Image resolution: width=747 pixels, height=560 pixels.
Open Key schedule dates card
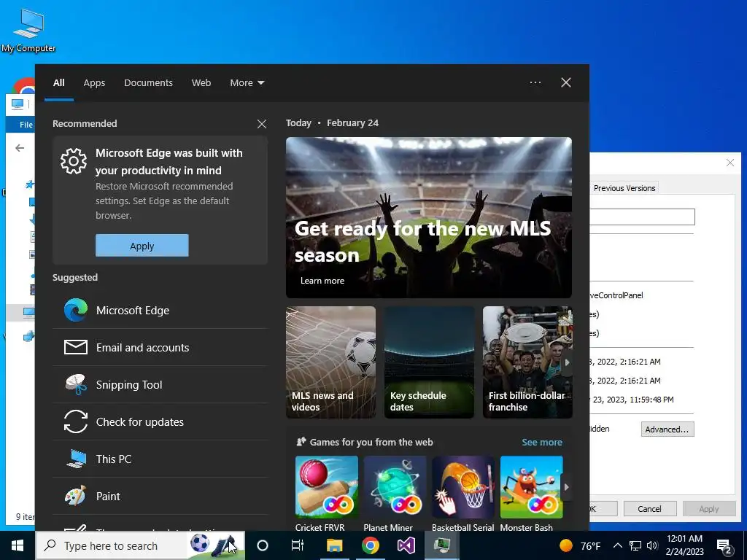click(429, 362)
